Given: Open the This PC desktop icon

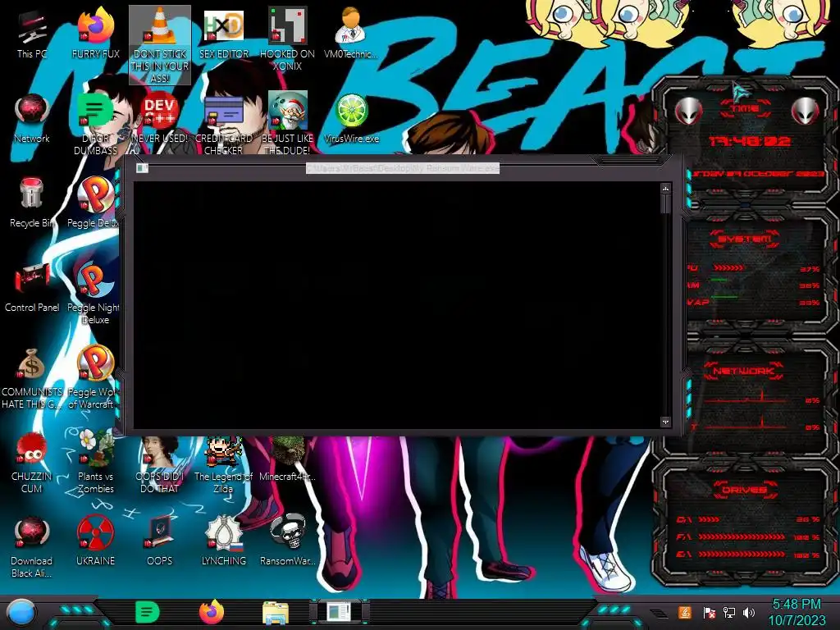Looking at the screenshot, I should point(32,34).
